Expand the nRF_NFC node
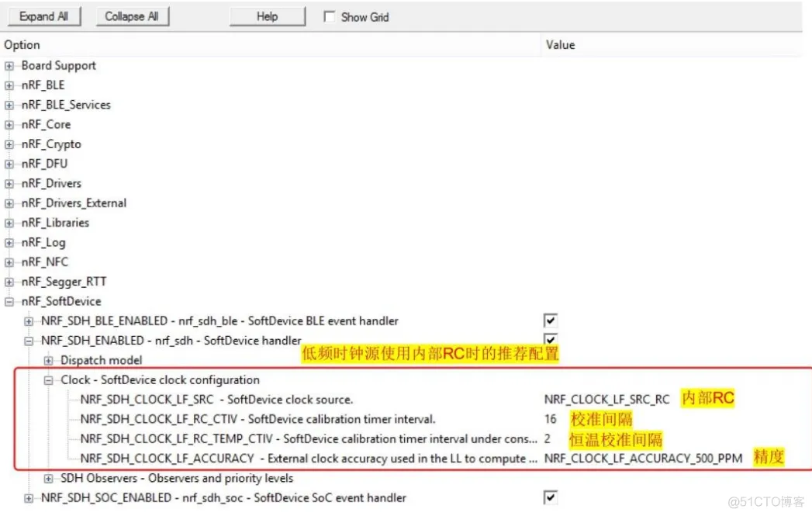Image resolution: width=812 pixels, height=516 pixels. click(9, 263)
